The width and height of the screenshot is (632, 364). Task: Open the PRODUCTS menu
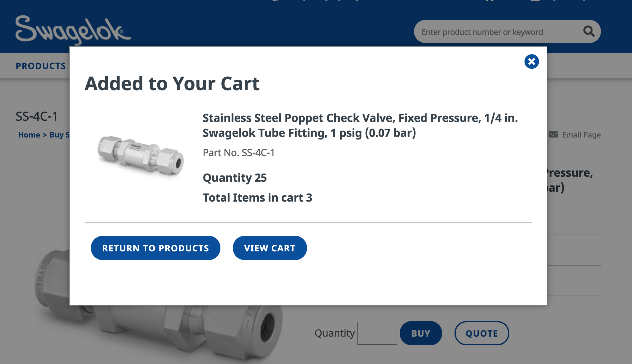click(x=40, y=65)
